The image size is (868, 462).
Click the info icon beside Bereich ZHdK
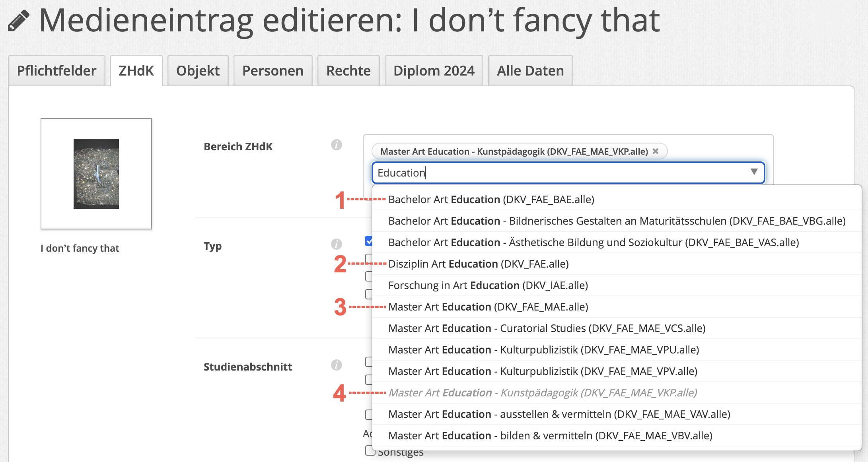(x=337, y=145)
